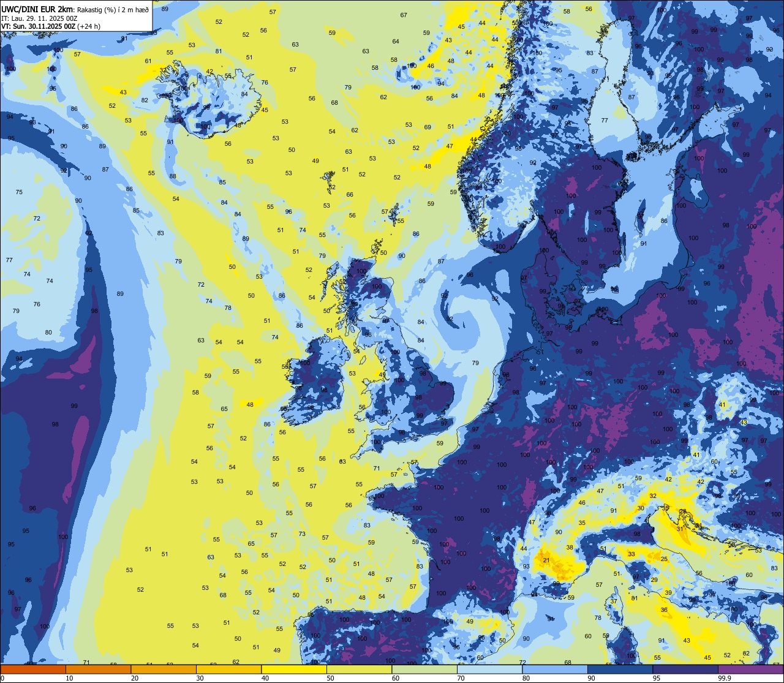Click the map value '37' near Corsica
784x683 pixels.
pyautogui.click(x=614, y=601)
